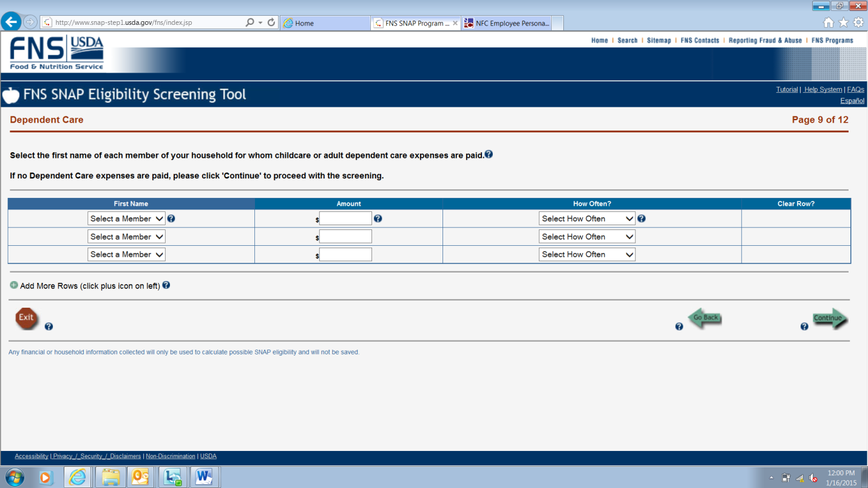Image resolution: width=868 pixels, height=488 pixels.
Task: Open a new blank browser tab
Action: (x=558, y=23)
